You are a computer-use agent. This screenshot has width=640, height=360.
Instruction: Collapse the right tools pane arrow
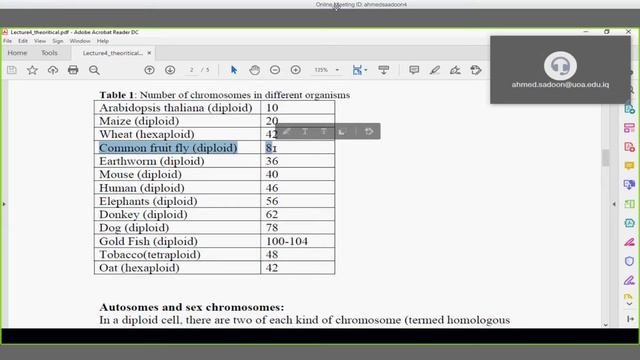[614, 204]
